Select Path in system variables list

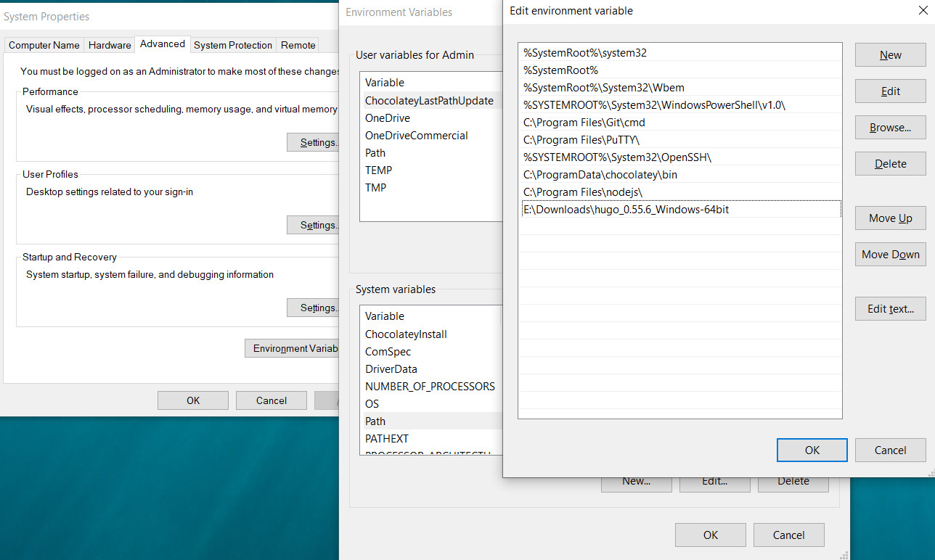431,421
